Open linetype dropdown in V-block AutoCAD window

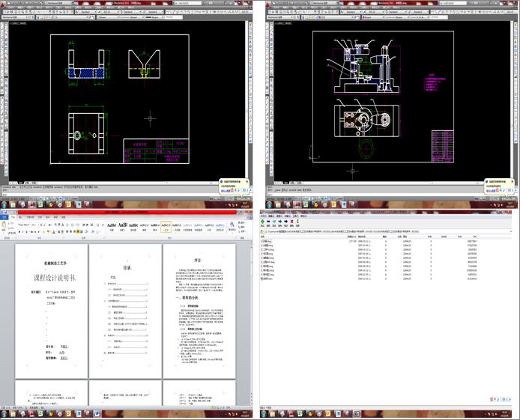click(132, 17)
